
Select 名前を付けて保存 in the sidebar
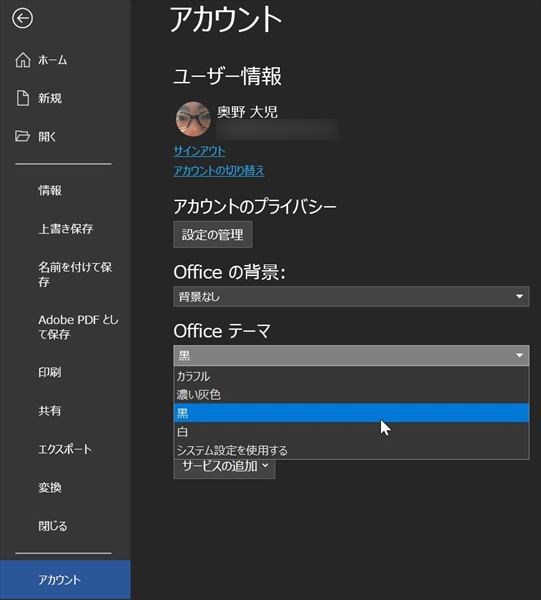75,274
